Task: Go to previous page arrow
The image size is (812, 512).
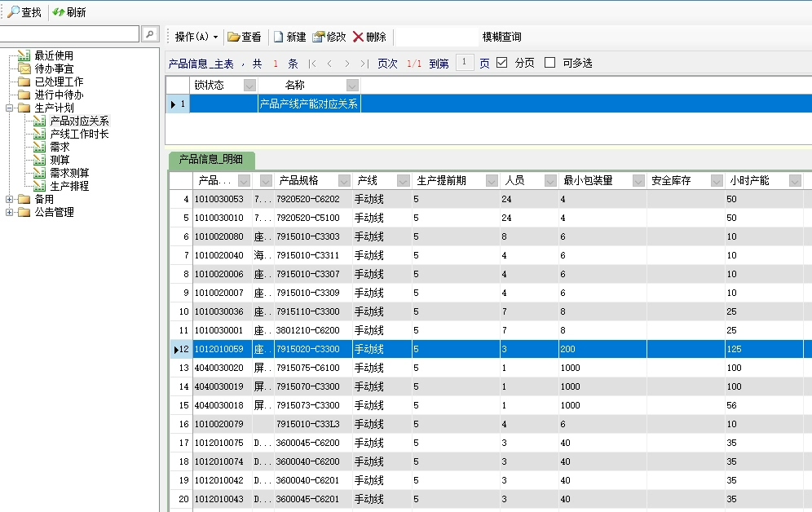Action: coord(329,63)
